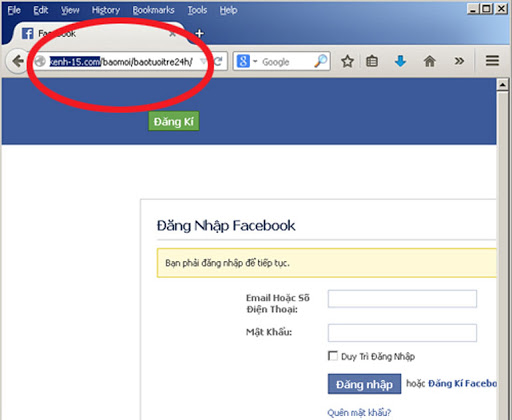Click the vertical scrollbar track

(502, 255)
